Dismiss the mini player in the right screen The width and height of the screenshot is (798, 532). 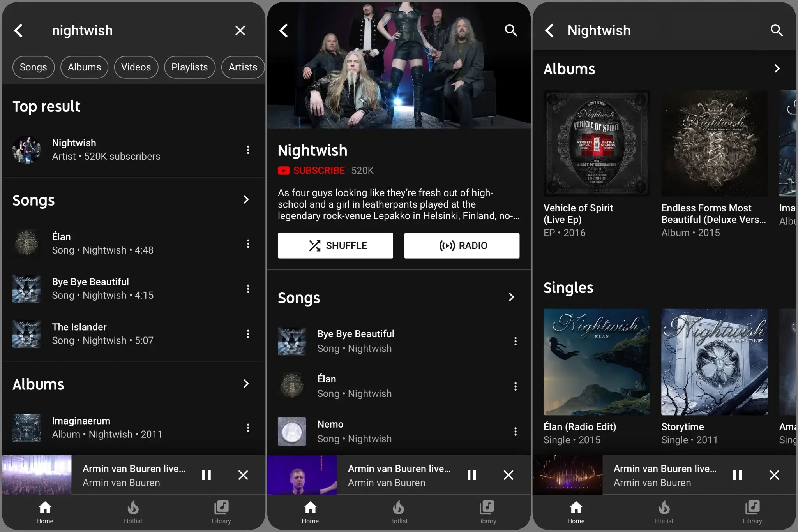tap(774, 475)
